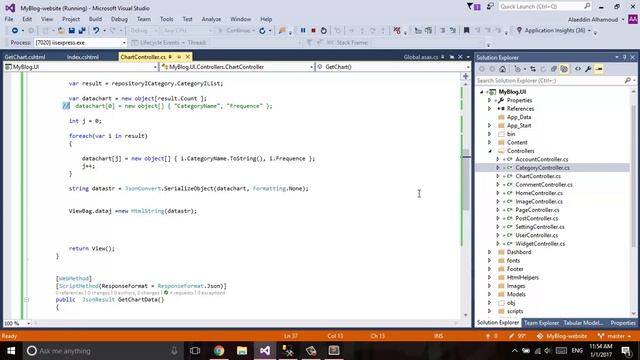Click the Application Insights pin icon
This screenshot has height=360, width=640.
click(x=519, y=31)
